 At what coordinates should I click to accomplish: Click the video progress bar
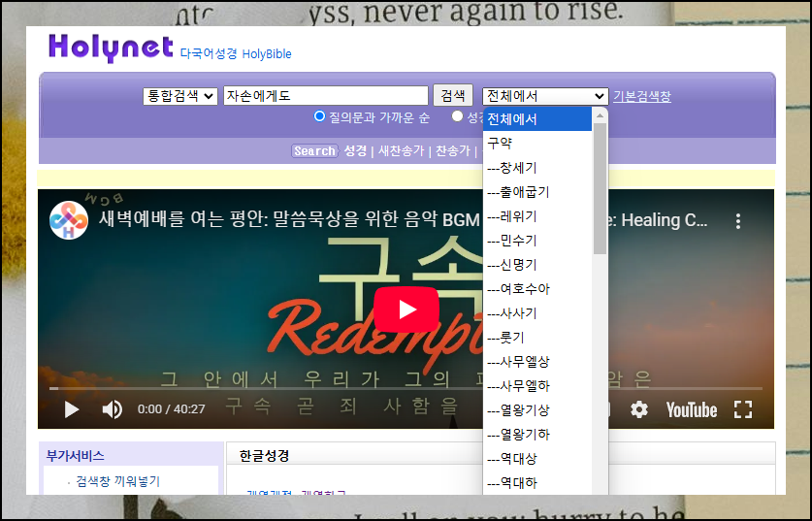406,388
